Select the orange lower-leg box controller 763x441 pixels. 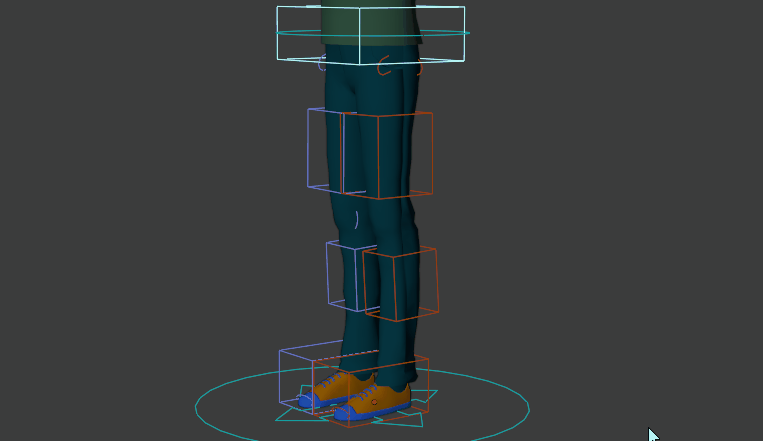click(x=401, y=283)
